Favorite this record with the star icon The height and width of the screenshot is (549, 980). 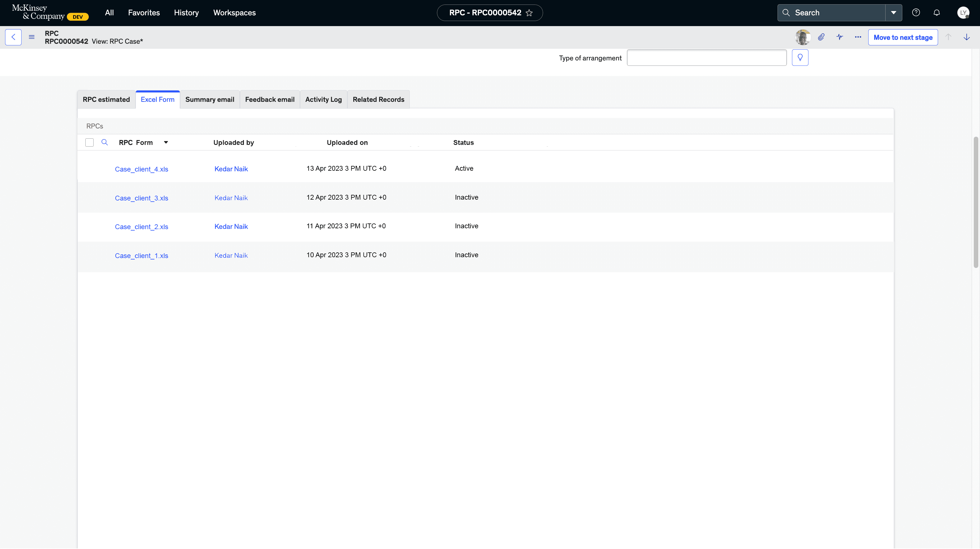tap(529, 13)
